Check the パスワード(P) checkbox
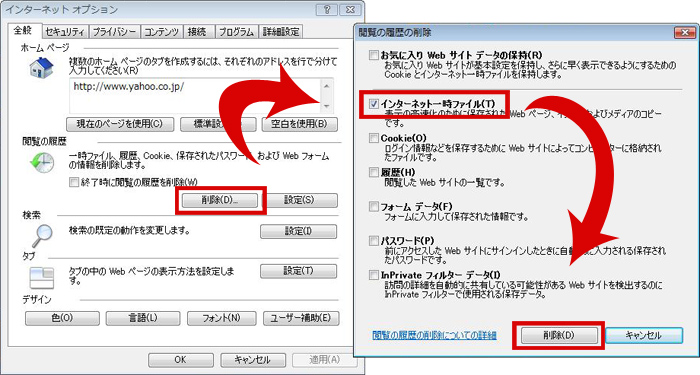Screen dimensions: 700x375 tap(374, 241)
